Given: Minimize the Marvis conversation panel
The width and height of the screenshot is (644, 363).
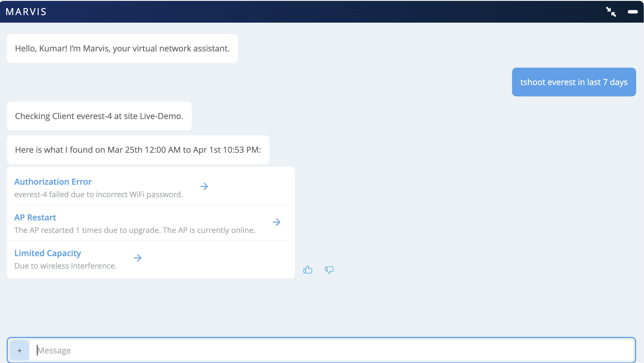Looking at the screenshot, I should (632, 12).
